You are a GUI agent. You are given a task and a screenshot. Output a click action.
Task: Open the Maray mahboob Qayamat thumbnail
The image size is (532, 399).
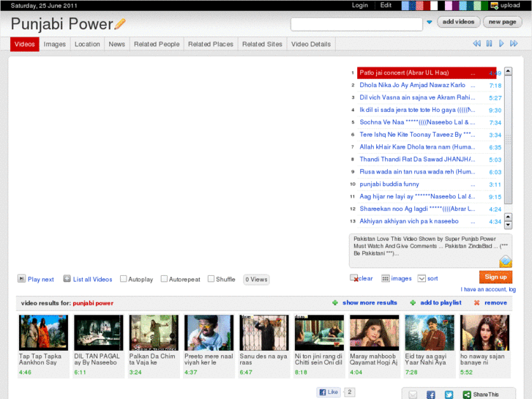click(374, 332)
